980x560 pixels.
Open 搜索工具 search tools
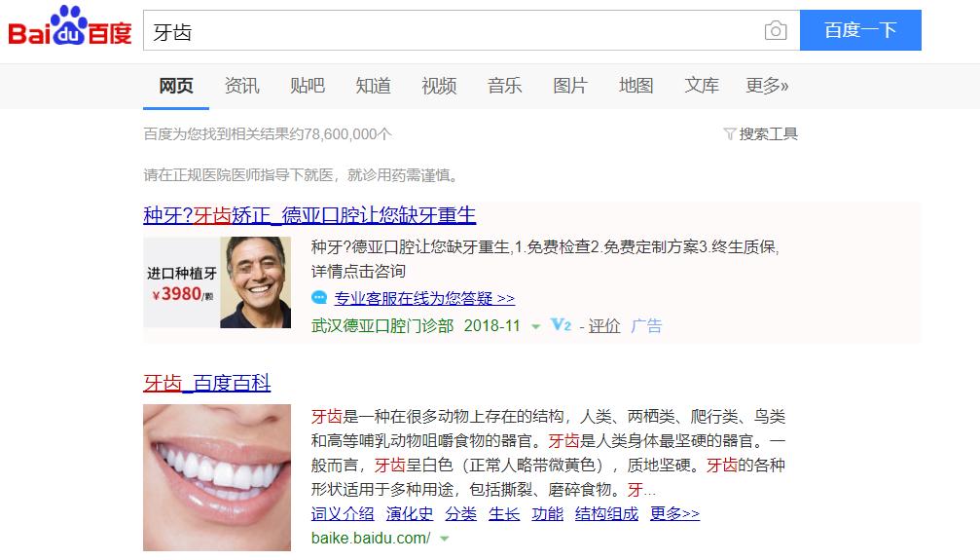(768, 133)
